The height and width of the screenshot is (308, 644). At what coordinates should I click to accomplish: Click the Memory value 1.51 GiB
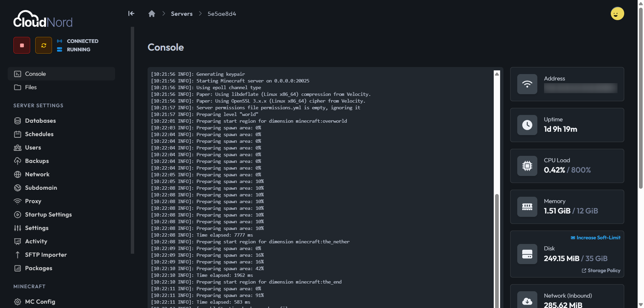[x=557, y=211]
